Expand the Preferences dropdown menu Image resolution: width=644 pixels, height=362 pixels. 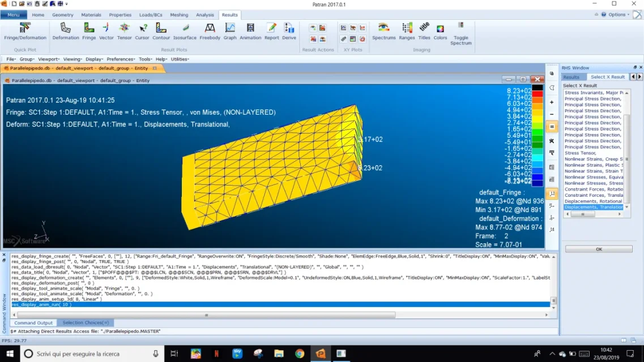point(121,59)
